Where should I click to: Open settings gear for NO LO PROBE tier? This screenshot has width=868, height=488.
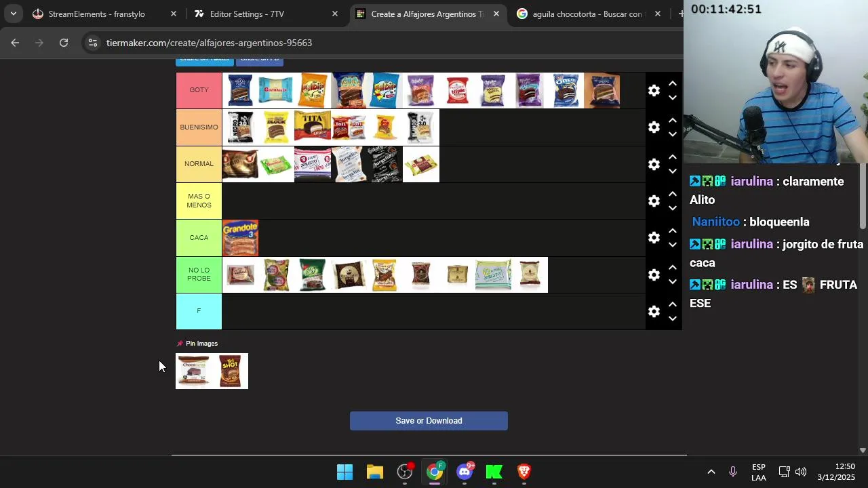(654, 274)
